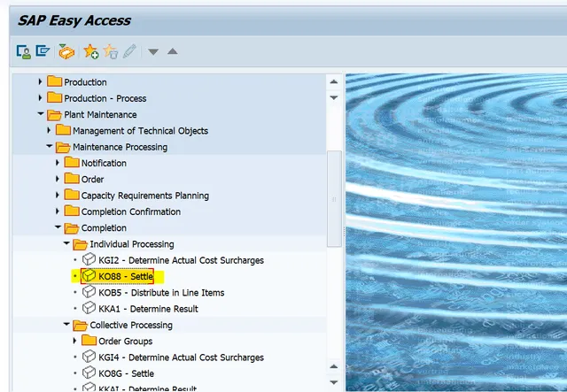Click bottom scroll-down arrow of tree scrollbar
Image resolution: width=567 pixels, height=392 pixels.
click(x=334, y=382)
